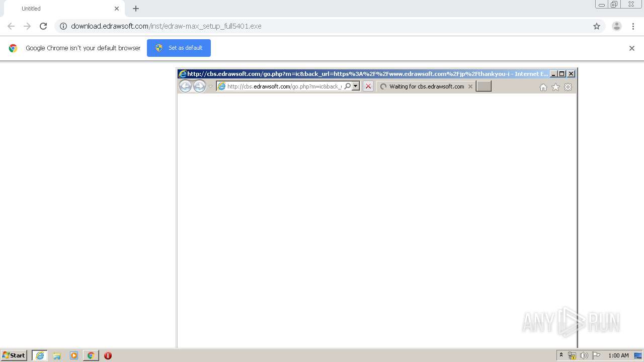Image resolution: width=644 pixels, height=362 pixels.
Task: Open Windows Media Player from taskbar
Action: tap(74, 355)
